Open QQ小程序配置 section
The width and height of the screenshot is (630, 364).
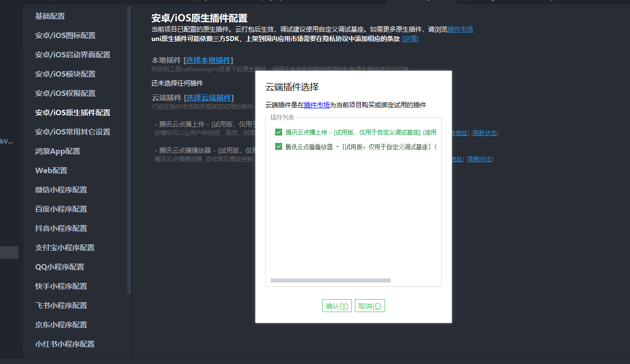[60, 267]
